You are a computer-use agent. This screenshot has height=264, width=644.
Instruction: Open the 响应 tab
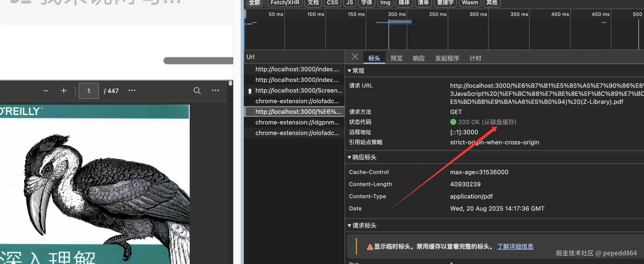419,58
